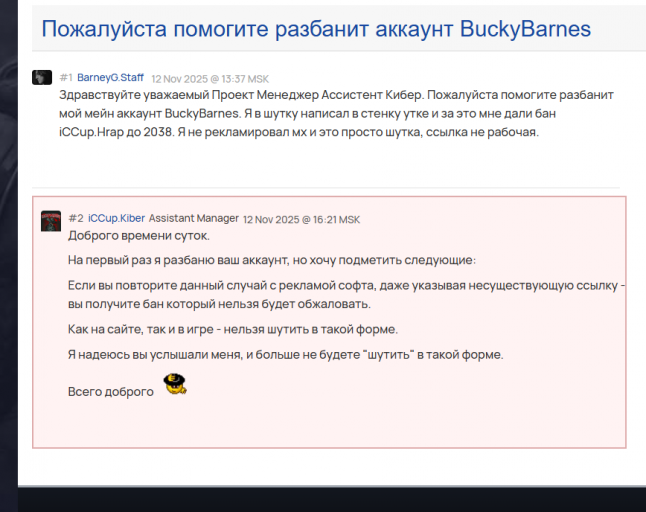Click line starting 'Если вы повторите данный случай'

click(346, 285)
